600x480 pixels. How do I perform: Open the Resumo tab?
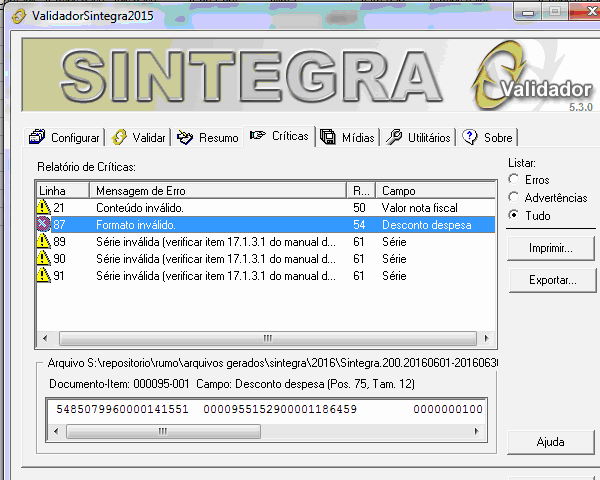(208, 137)
